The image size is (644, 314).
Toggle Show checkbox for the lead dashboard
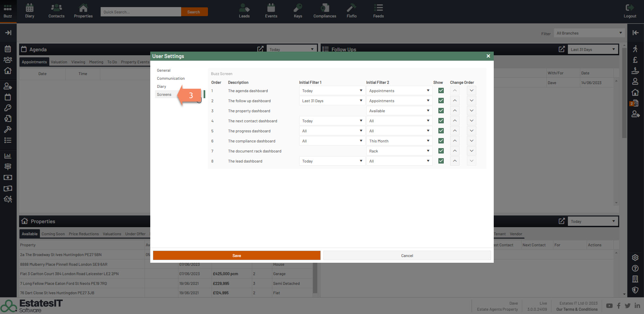441,161
